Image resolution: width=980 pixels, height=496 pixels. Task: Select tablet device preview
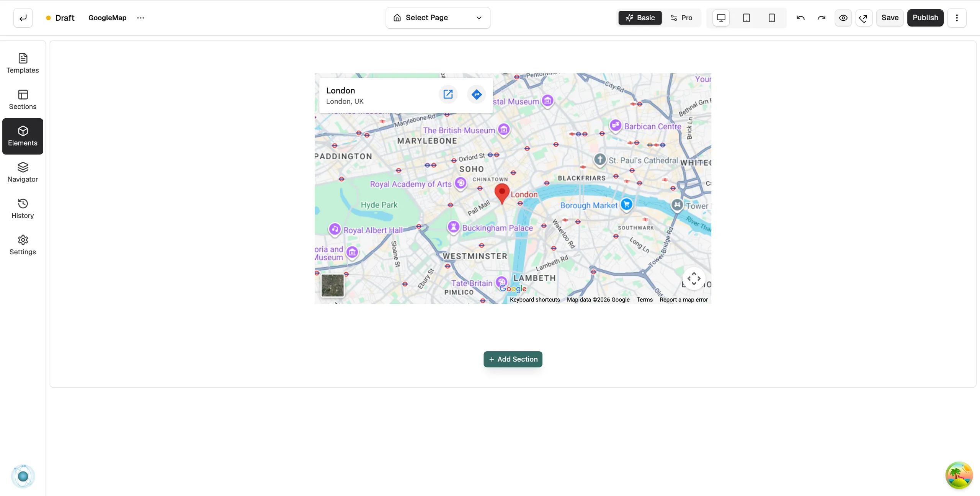[746, 18]
